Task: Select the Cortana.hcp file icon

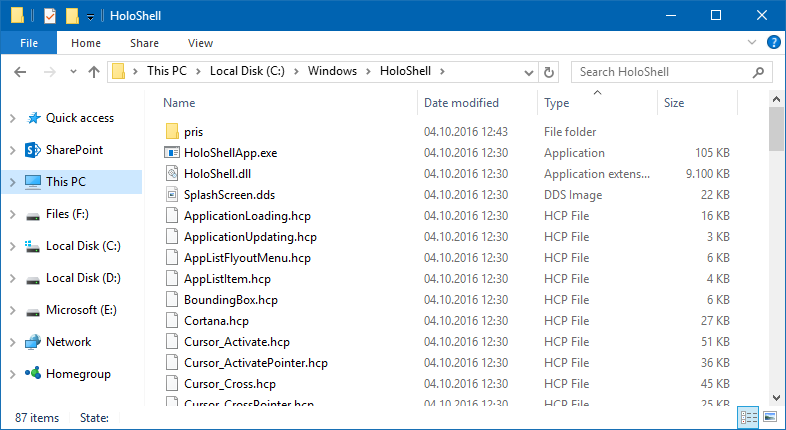Action: tap(172, 321)
